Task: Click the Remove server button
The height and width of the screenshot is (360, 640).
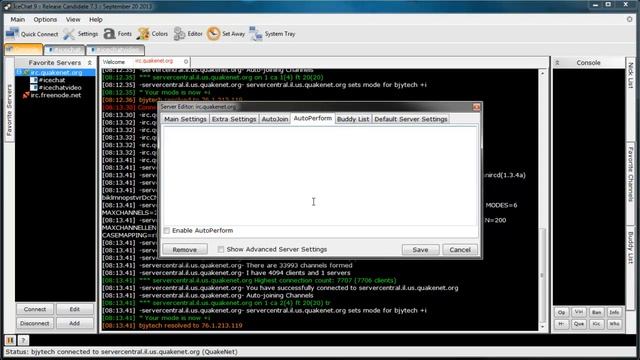Action: [184, 249]
